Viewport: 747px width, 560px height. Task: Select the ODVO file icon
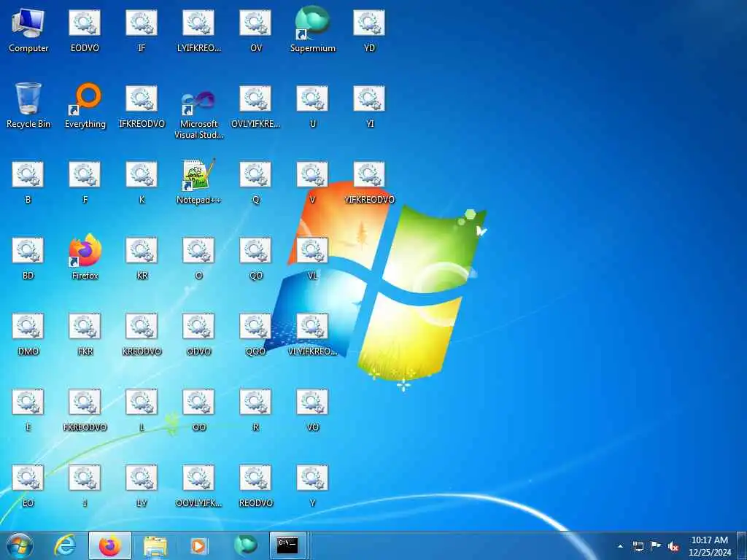pos(198,333)
